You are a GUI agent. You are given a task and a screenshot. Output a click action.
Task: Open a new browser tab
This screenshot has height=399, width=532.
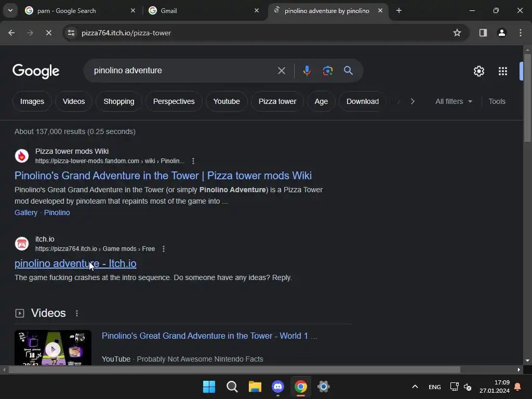click(x=398, y=10)
